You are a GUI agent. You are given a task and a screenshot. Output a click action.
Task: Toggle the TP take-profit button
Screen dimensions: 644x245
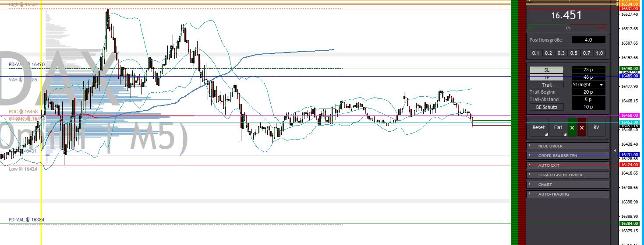(x=546, y=77)
